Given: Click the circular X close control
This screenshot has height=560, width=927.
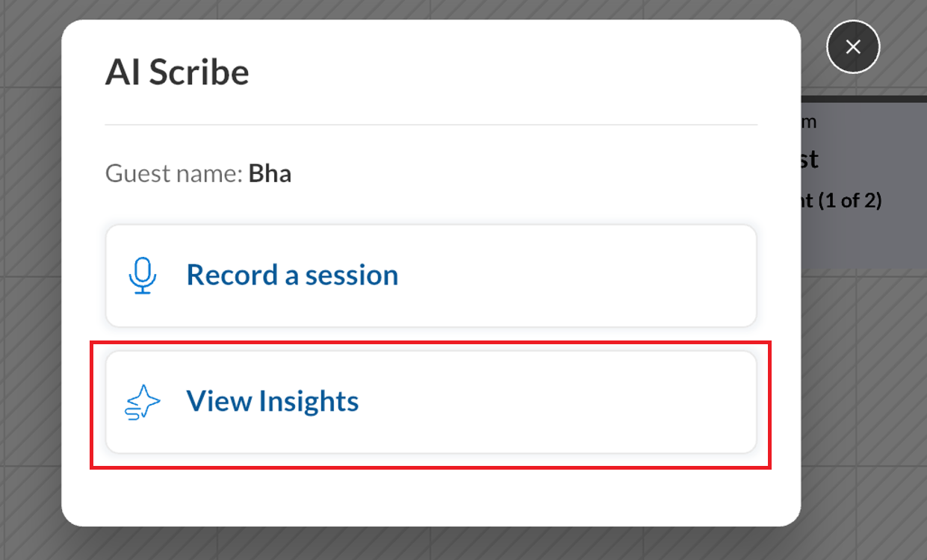Looking at the screenshot, I should (x=853, y=47).
